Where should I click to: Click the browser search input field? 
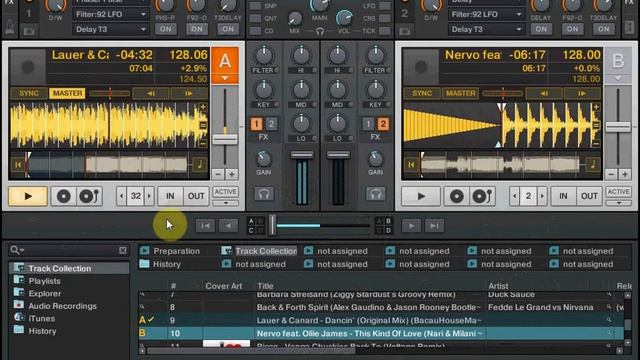[70, 250]
